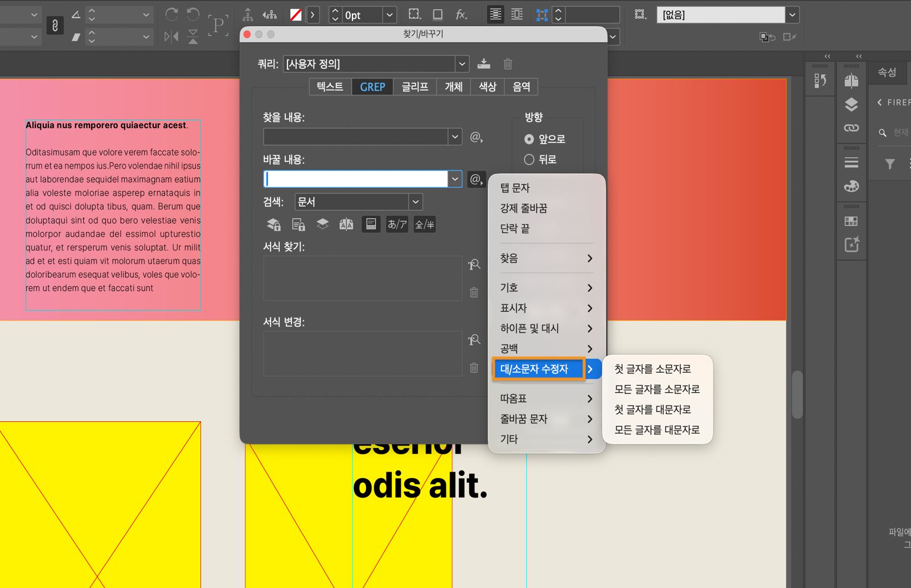Click the select content icon
Image resolution: width=911 pixels, height=588 pixels.
click(270, 15)
